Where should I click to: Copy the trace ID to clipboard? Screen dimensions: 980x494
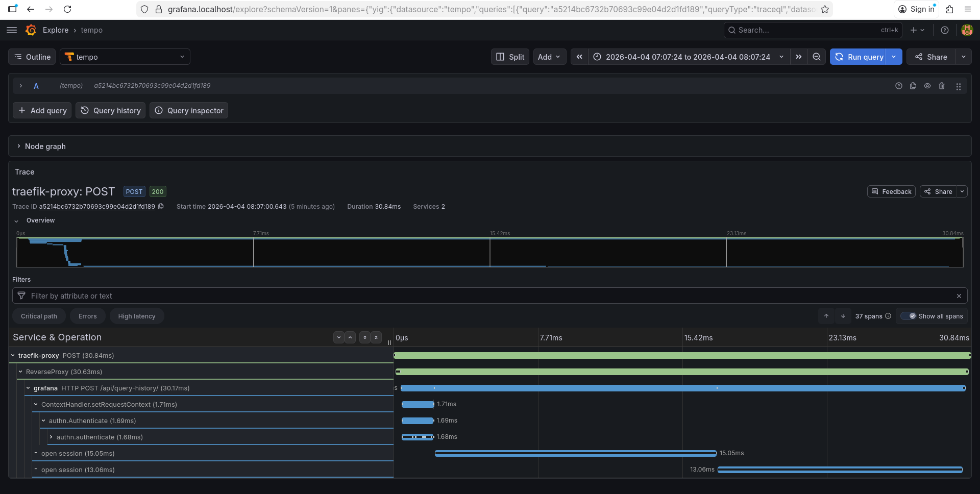[x=161, y=206]
